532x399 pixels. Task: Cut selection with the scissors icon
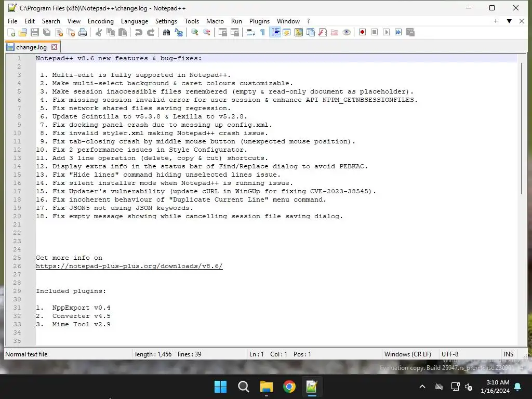tap(99, 33)
